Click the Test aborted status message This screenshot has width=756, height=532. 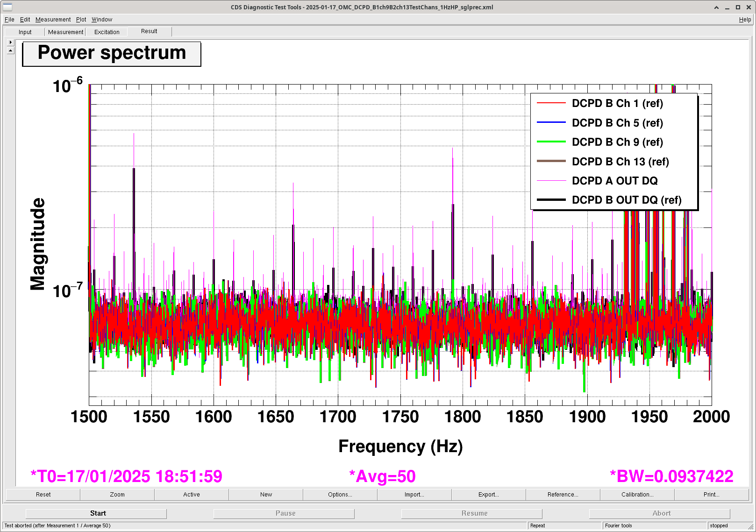click(x=57, y=526)
